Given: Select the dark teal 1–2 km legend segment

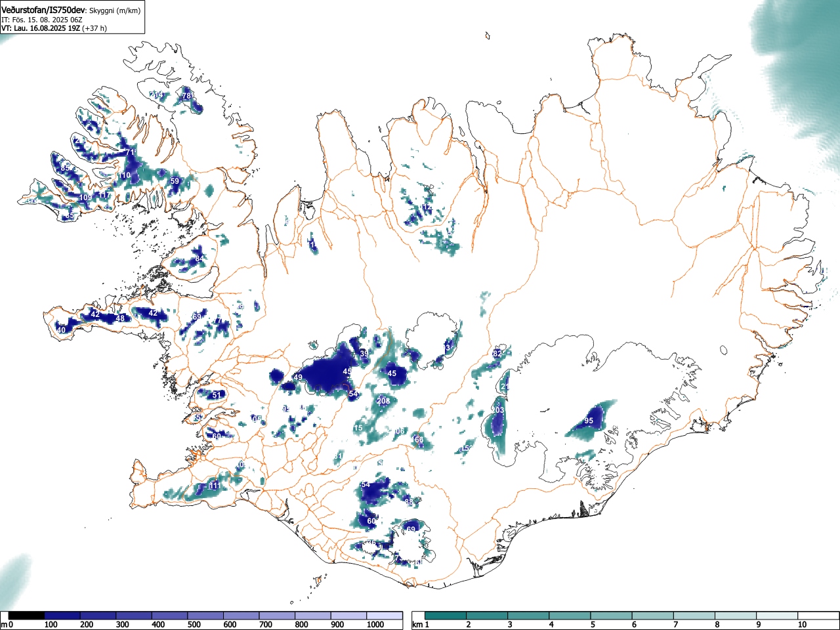Looking at the screenshot, I should pyautogui.click(x=446, y=616).
